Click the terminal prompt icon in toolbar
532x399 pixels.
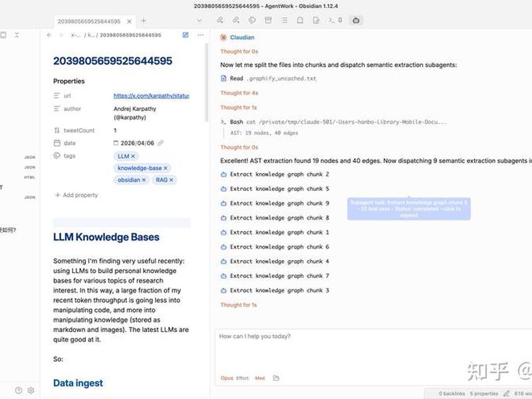[x=331, y=21]
